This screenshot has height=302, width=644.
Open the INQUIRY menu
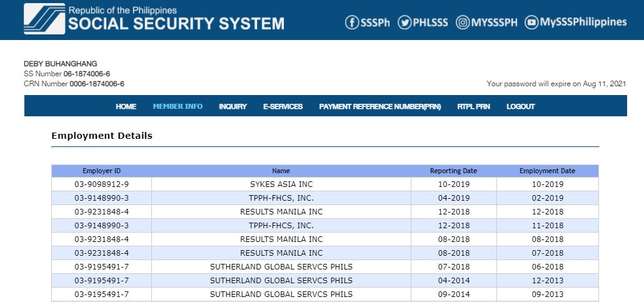pos(233,106)
